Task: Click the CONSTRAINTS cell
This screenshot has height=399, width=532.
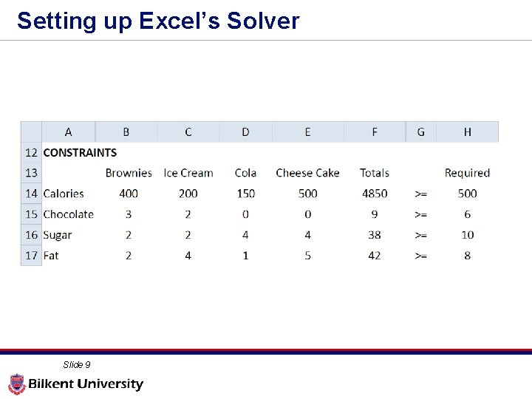Action: [x=80, y=153]
